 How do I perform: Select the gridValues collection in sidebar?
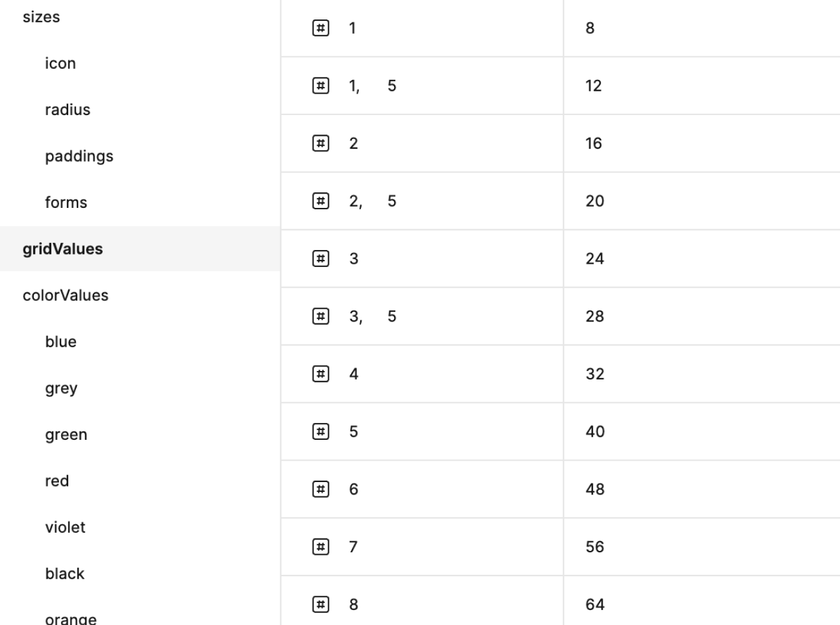click(63, 249)
